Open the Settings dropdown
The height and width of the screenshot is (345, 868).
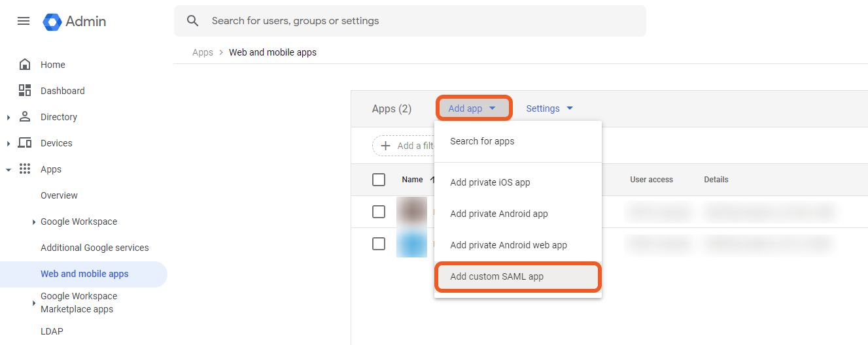tap(549, 108)
